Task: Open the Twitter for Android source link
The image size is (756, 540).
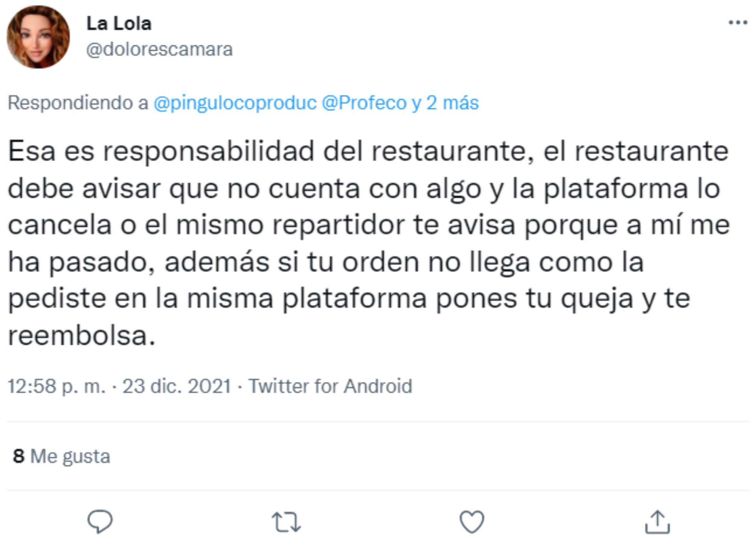Action: click(330, 386)
